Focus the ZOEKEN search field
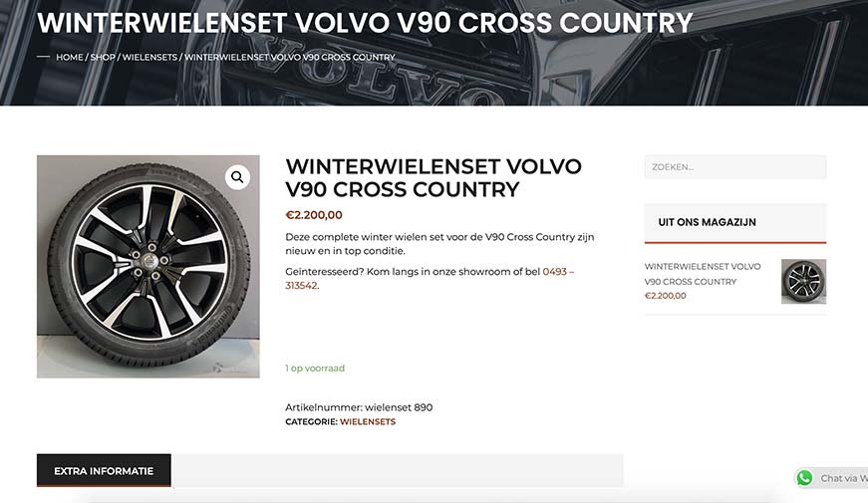Screen dimensions: 868x503 (x=735, y=167)
